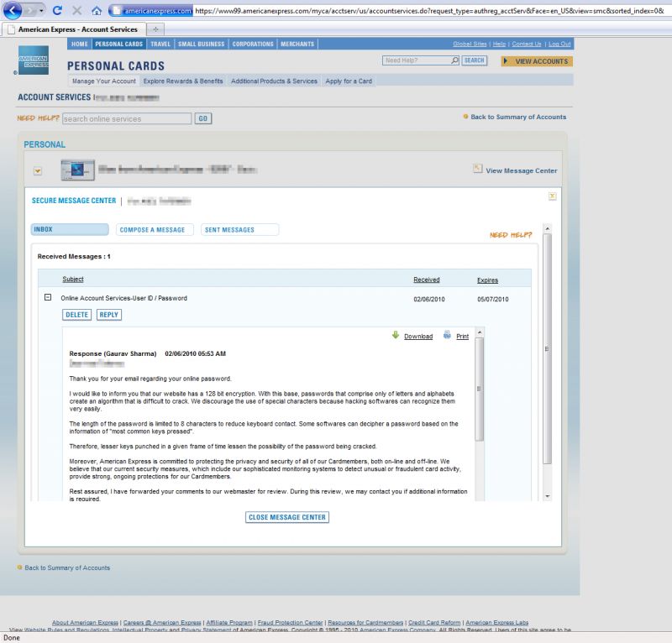Sort messages by Expires column

(488, 280)
